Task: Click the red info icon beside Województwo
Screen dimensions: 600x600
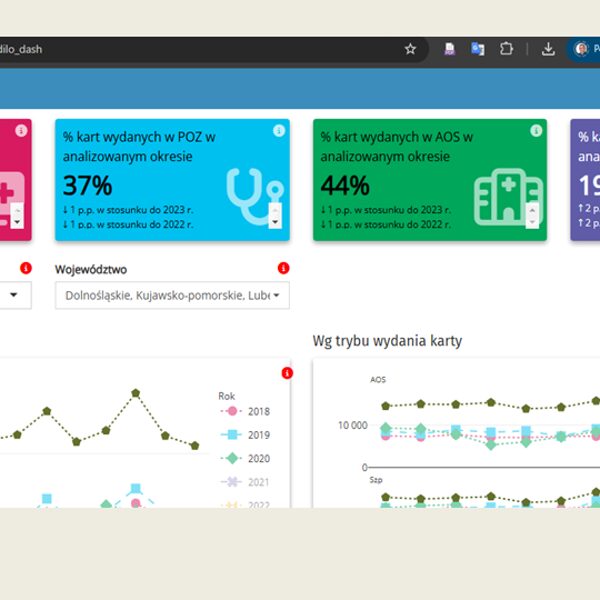Action: (x=283, y=268)
